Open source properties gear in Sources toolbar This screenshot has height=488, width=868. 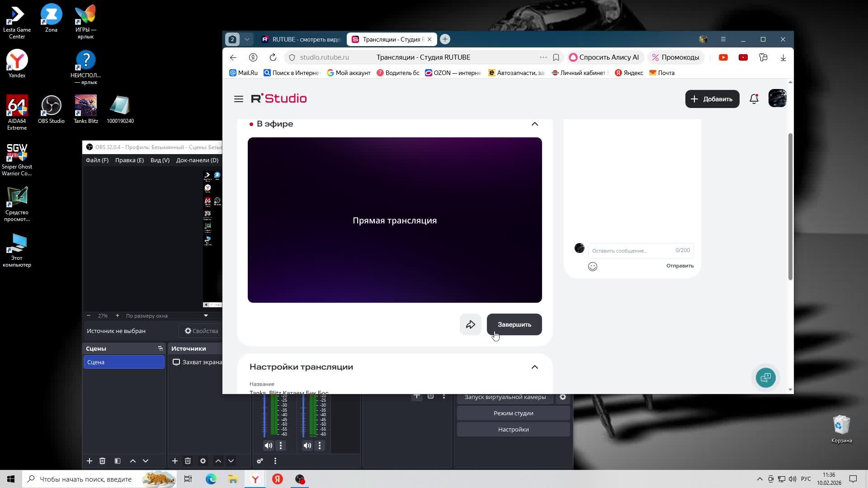click(203, 461)
